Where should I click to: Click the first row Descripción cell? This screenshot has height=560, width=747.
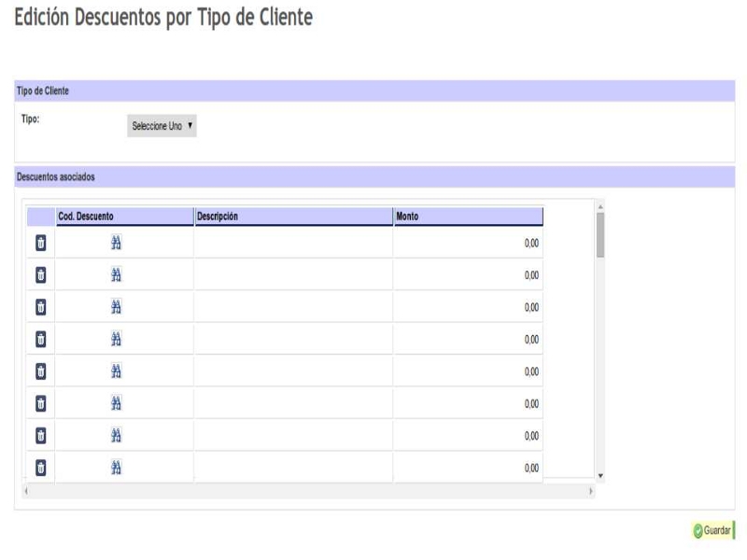tap(293, 244)
